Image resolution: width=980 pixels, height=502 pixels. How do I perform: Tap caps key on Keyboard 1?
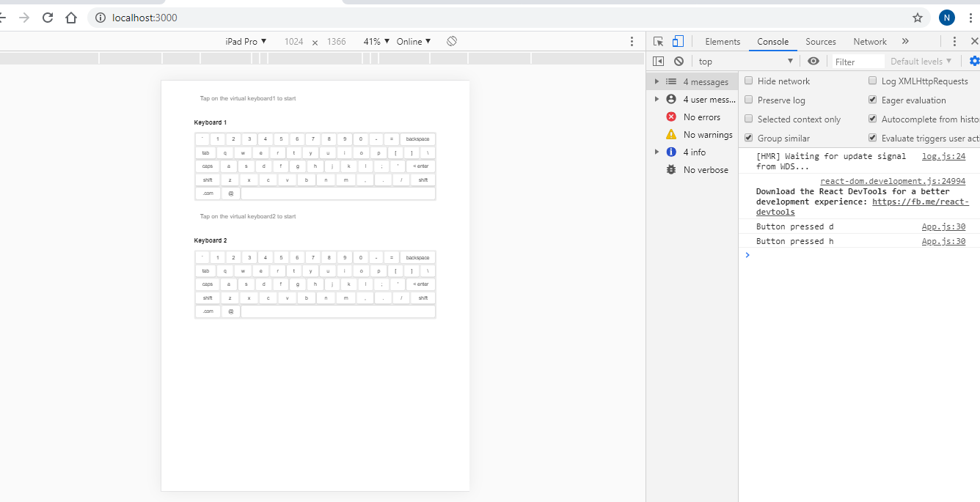coord(208,166)
